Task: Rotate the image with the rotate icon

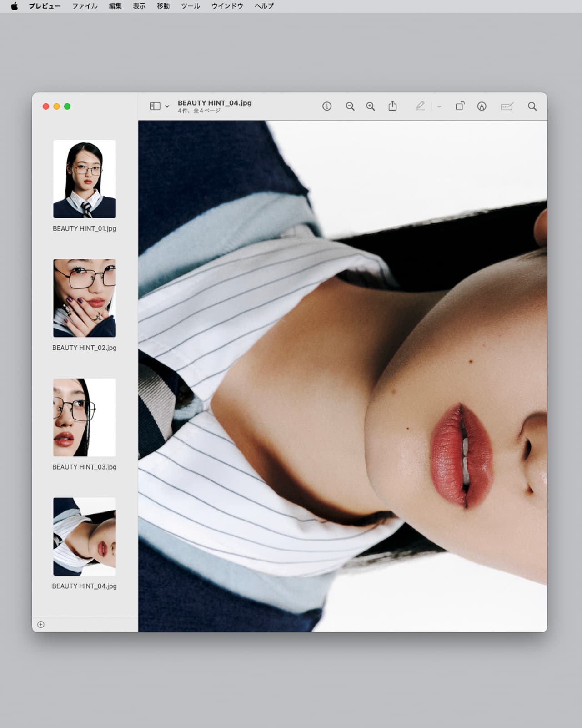Action: (460, 106)
